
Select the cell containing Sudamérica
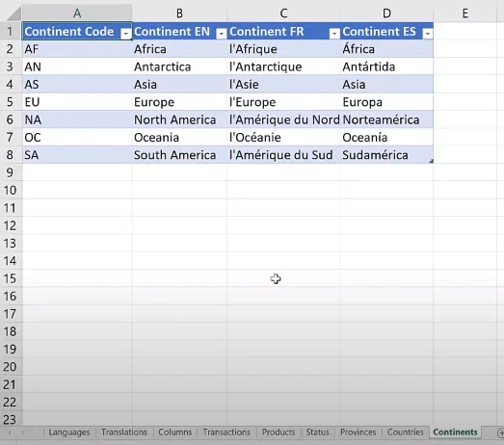click(x=386, y=155)
